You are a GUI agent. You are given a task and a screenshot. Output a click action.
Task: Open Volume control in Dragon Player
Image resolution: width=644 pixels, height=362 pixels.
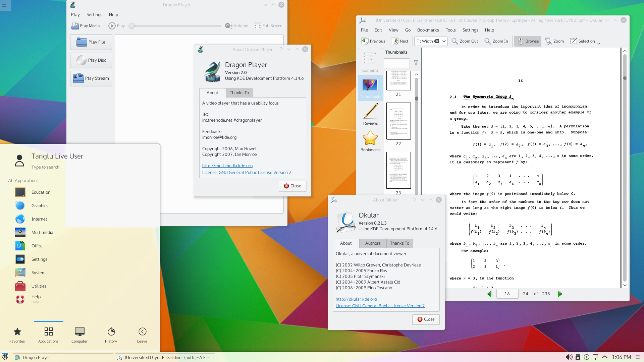coord(237,26)
